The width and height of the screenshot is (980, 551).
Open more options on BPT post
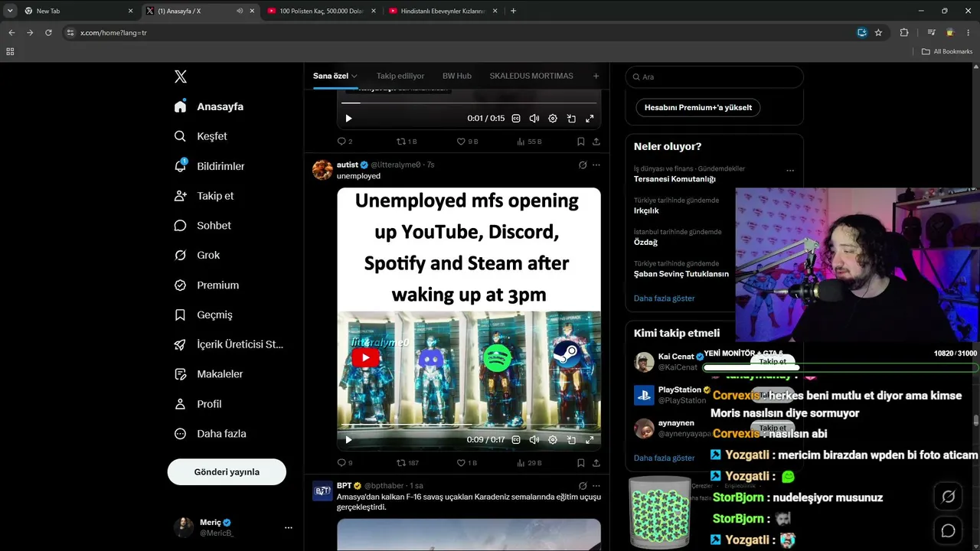click(596, 486)
